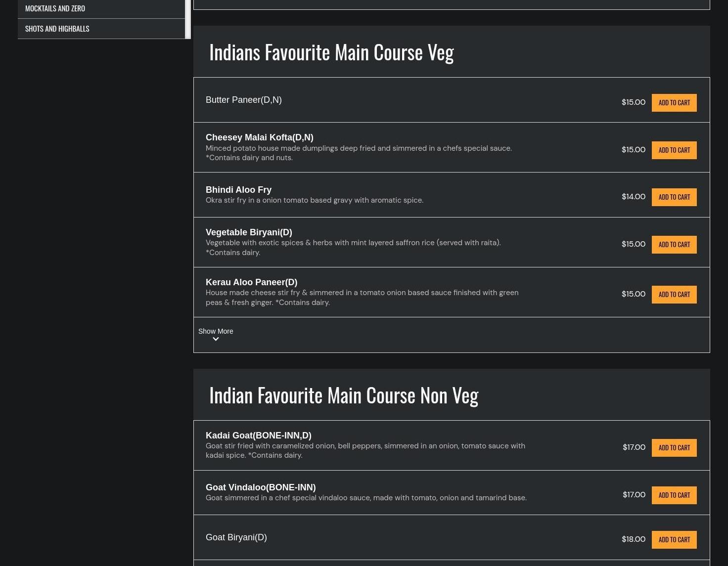Add Kadai Goat to cart
This screenshot has height=566, width=728.
(x=674, y=448)
